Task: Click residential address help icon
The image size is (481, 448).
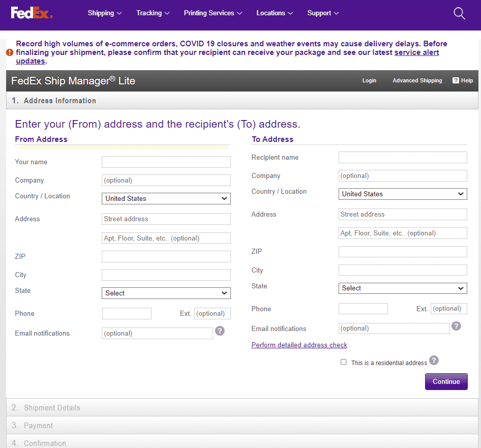Action: (x=434, y=361)
